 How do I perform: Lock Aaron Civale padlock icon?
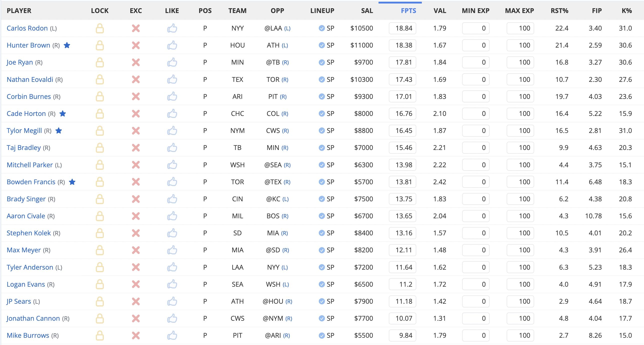point(100,216)
